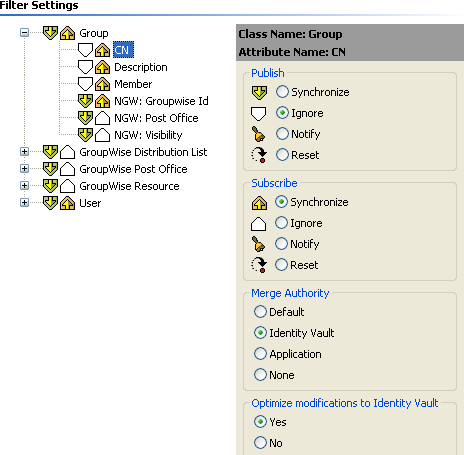Select NGW: Post Office attribute
Screen dimensions: 464x455
156,118
